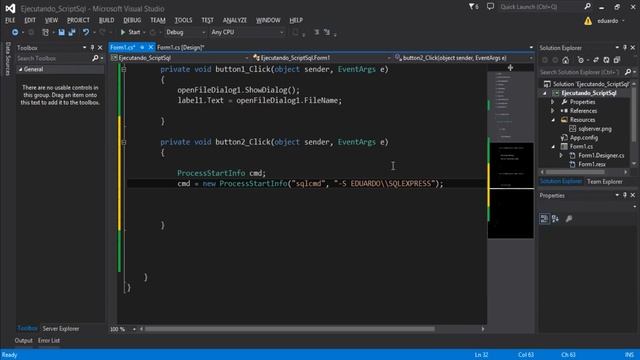The width and height of the screenshot is (640, 360).
Task: Focus the Search Solution Explorer field
Action: (x=580, y=72)
